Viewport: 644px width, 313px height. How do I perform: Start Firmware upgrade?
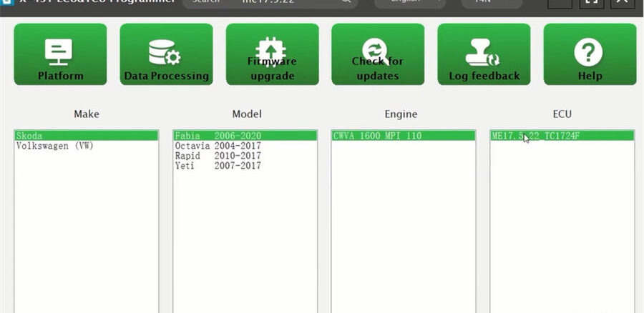[273, 54]
